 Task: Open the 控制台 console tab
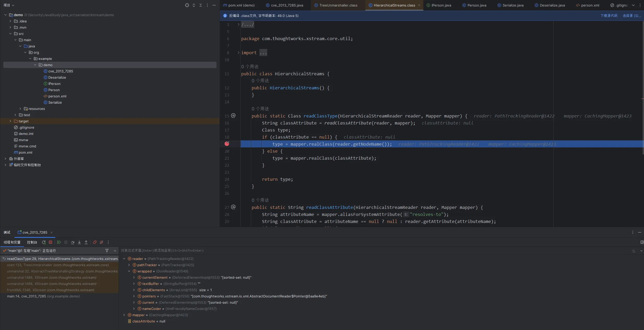coord(32,242)
